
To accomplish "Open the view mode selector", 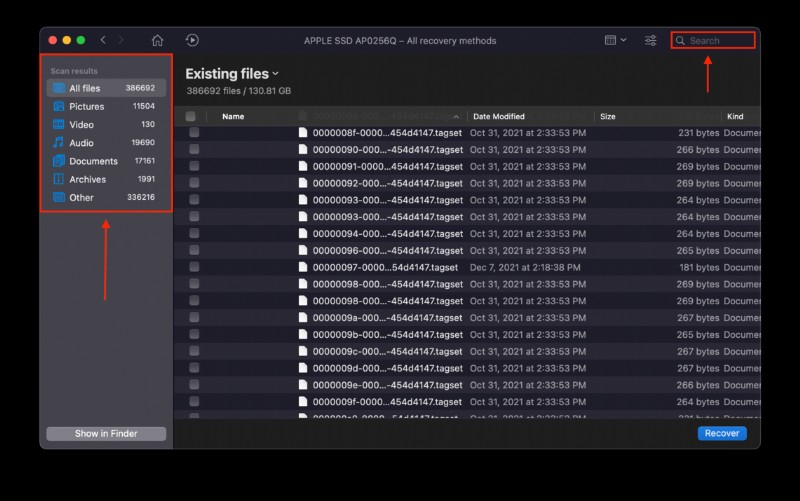I will coord(615,40).
